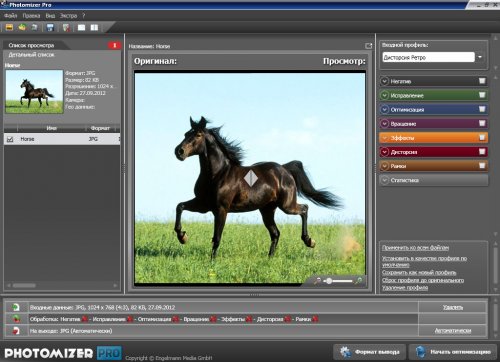This screenshot has height=362, width=500.
Task: Click the toolbar icon with the red mark
Action: coord(66,27)
